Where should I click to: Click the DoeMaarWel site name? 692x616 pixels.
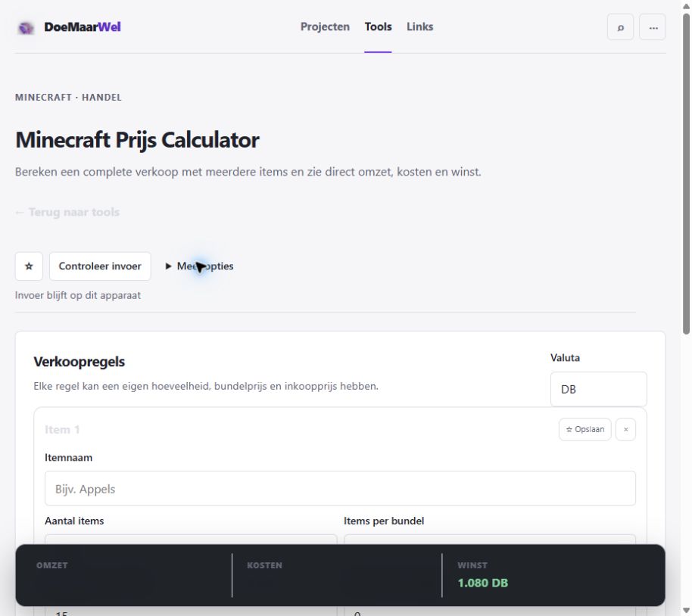tap(83, 27)
